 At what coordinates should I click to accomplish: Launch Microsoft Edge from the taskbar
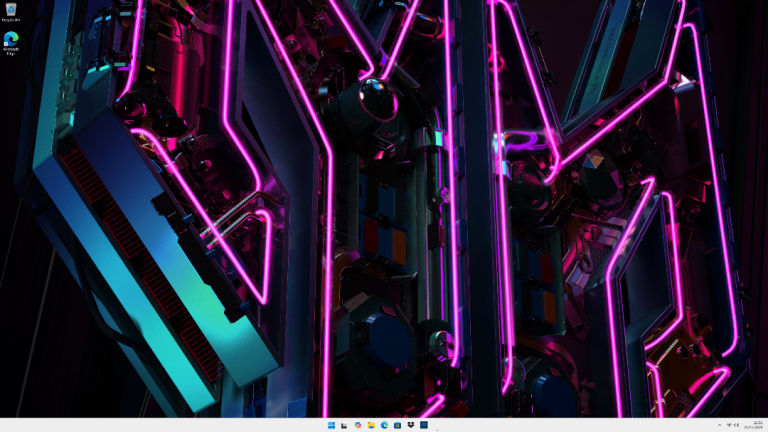click(384, 425)
